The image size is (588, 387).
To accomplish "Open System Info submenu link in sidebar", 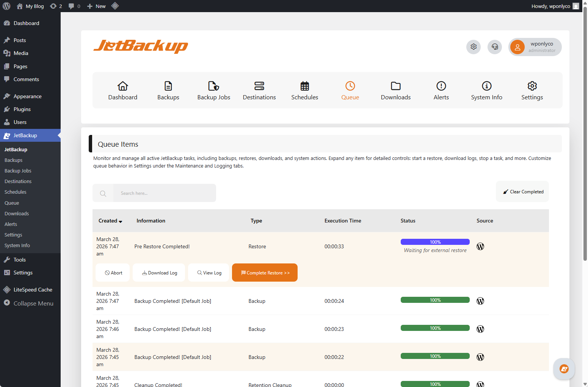I will point(17,246).
